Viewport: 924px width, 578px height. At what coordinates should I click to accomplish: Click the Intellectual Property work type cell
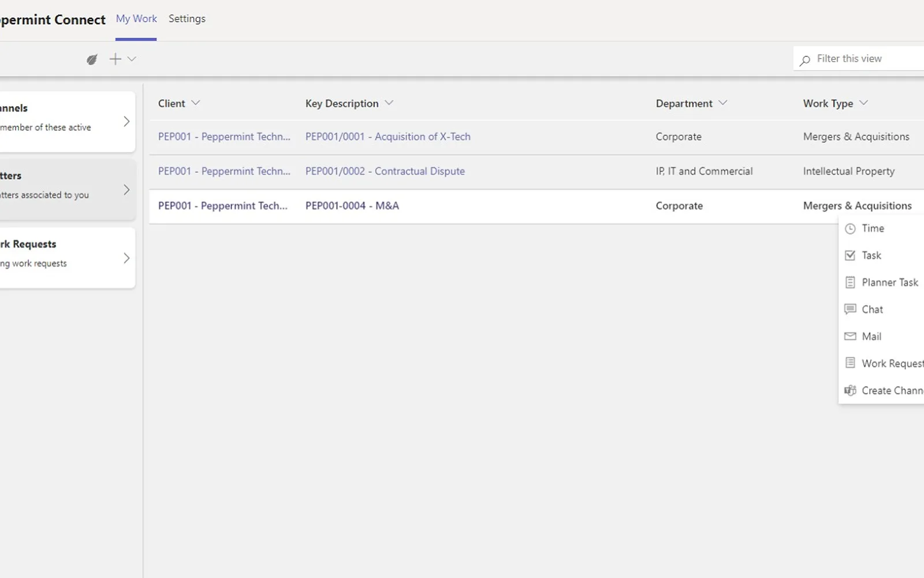pyautogui.click(x=849, y=171)
